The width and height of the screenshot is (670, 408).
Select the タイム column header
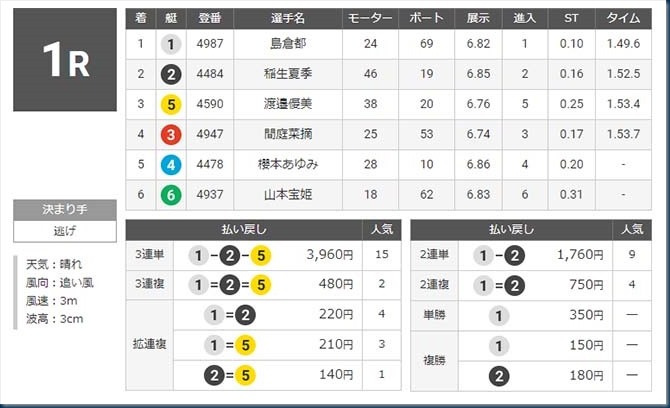tap(623, 18)
